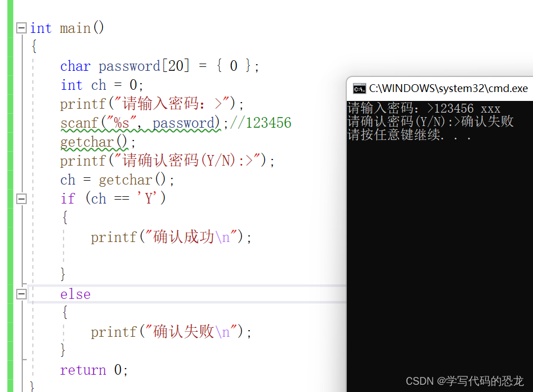
Task: Click the console output line "请输入密码: >123456 xxx"
Action: click(x=424, y=108)
